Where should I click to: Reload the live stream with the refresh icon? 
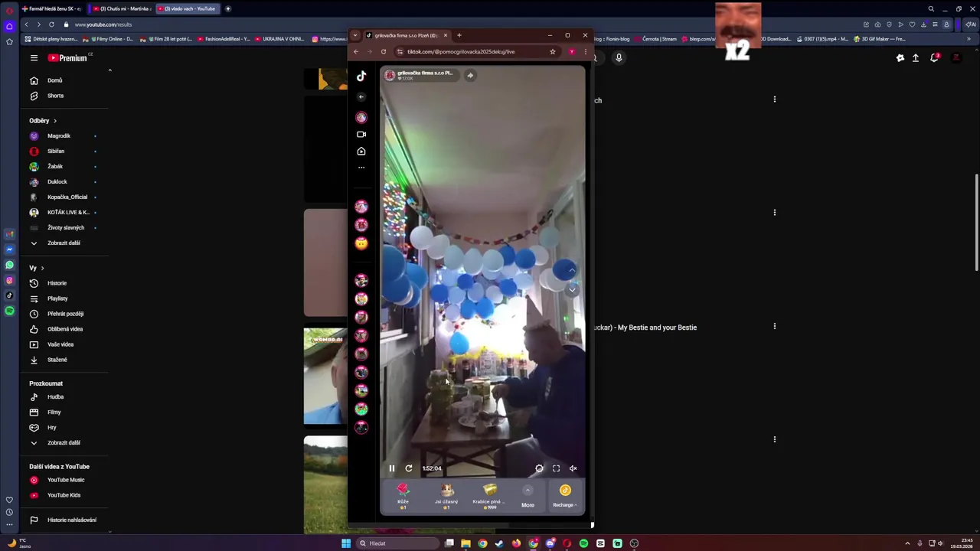(408, 468)
